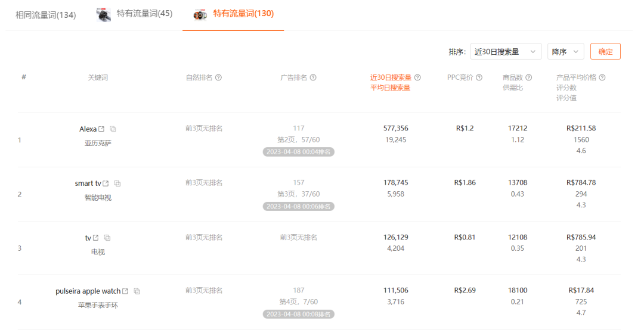Select the 特有流量词(130) tab
The height and width of the screenshot is (333, 644).
tap(233, 14)
